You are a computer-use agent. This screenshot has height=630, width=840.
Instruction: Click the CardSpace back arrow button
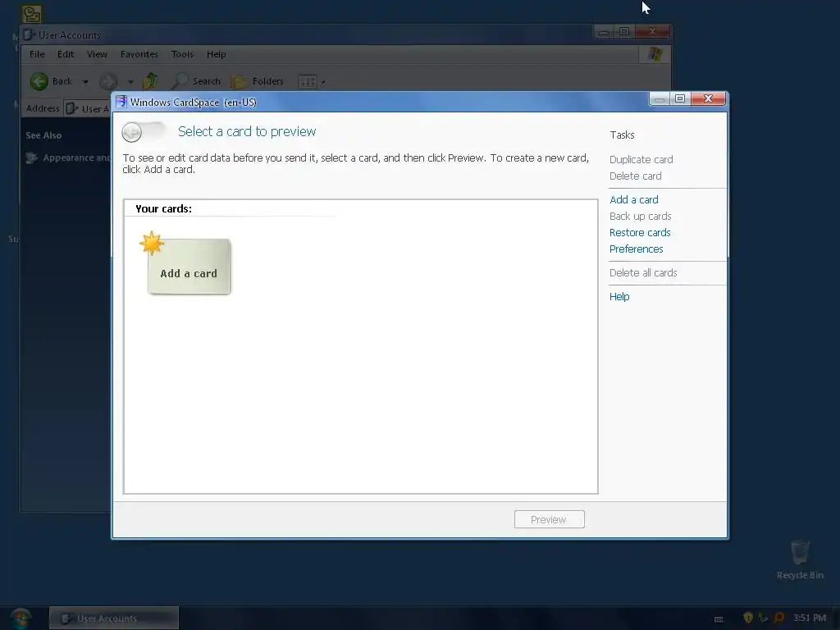(x=132, y=132)
